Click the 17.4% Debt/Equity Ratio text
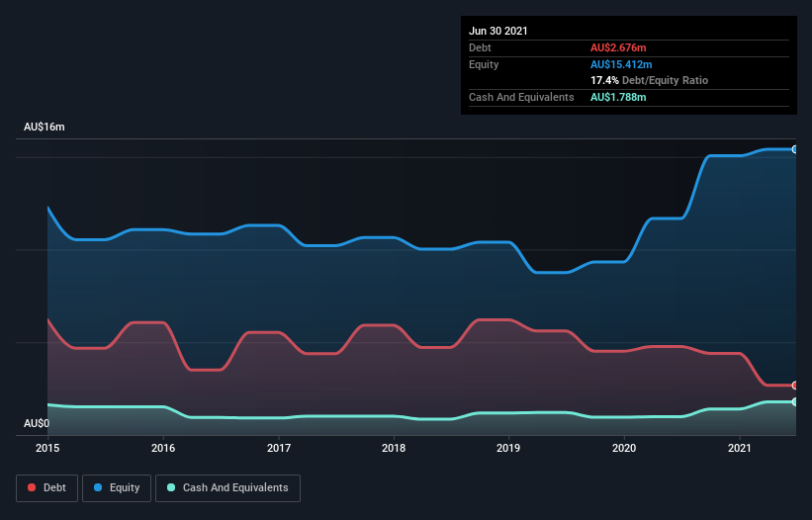The image size is (812, 520). pyautogui.click(x=650, y=80)
